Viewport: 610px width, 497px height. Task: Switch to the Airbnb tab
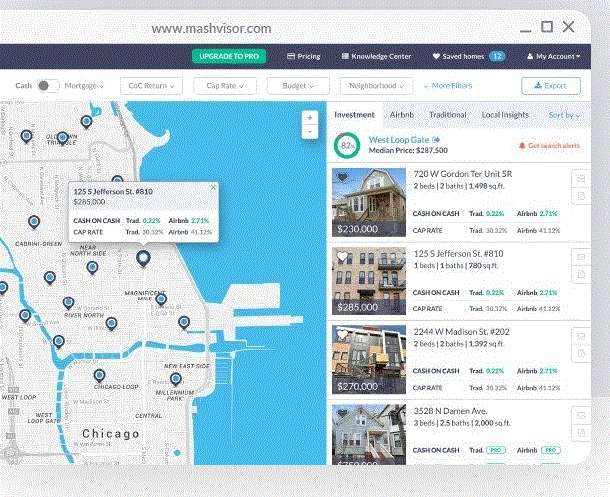pos(402,115)
